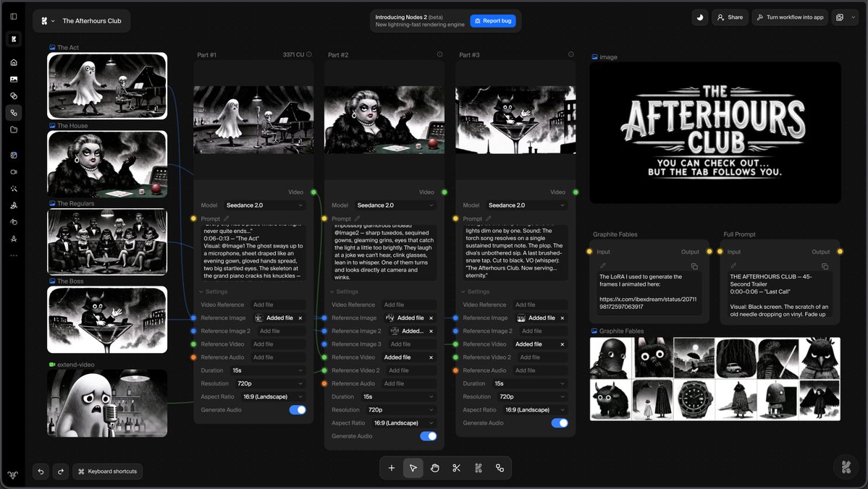The width and height of the screenshot is (868, 489).
Task: Click Report bug button
Action: pyautogui.click(x=493, y=21)
